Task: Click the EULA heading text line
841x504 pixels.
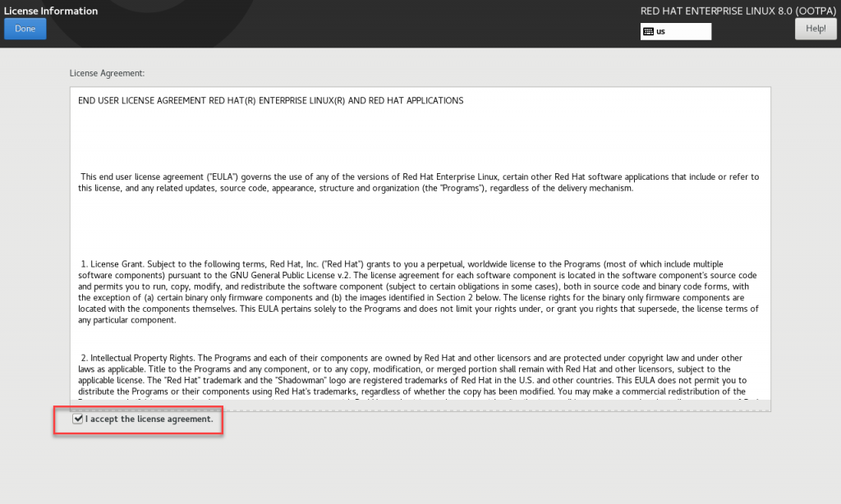Action: pos(271,101)
